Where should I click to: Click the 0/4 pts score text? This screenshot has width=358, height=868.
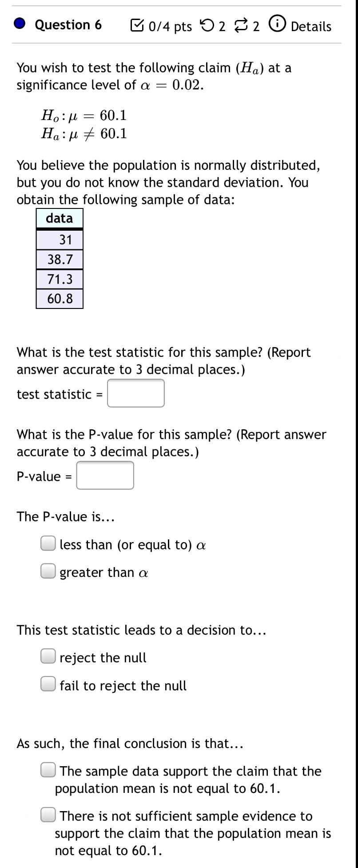coord(170,27)
